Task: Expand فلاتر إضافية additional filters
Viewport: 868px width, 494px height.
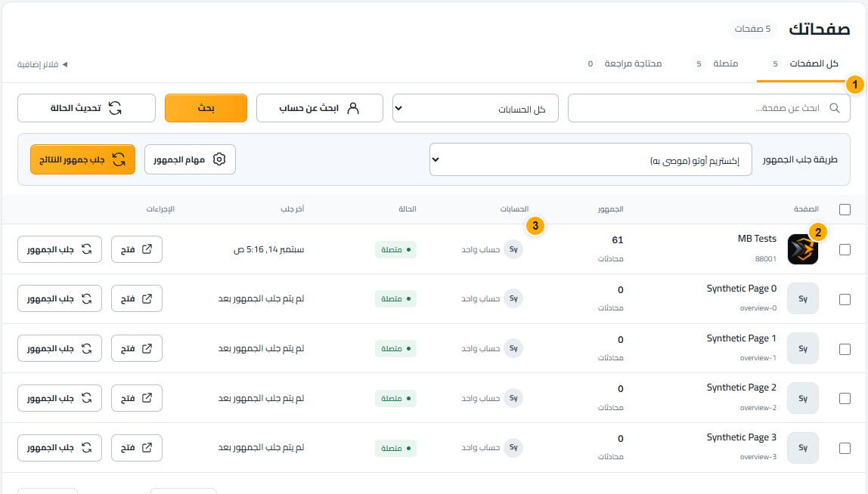Action: (x=42, y=65)
